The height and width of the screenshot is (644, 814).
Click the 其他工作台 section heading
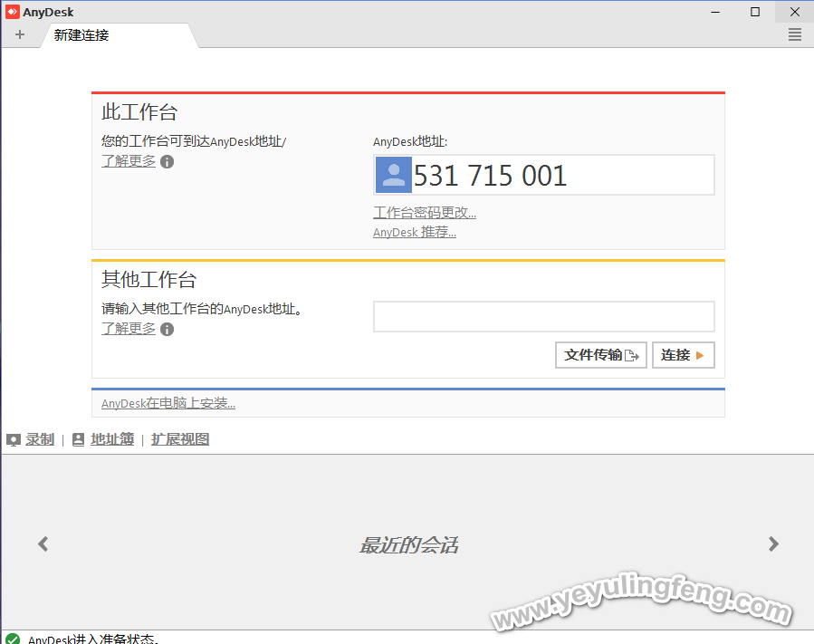point(149,279)
